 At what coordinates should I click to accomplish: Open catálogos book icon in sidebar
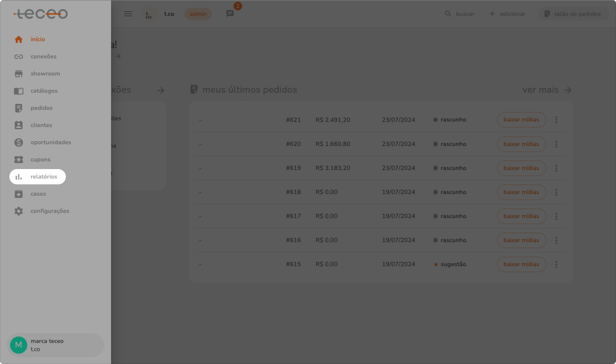point(19,91)
